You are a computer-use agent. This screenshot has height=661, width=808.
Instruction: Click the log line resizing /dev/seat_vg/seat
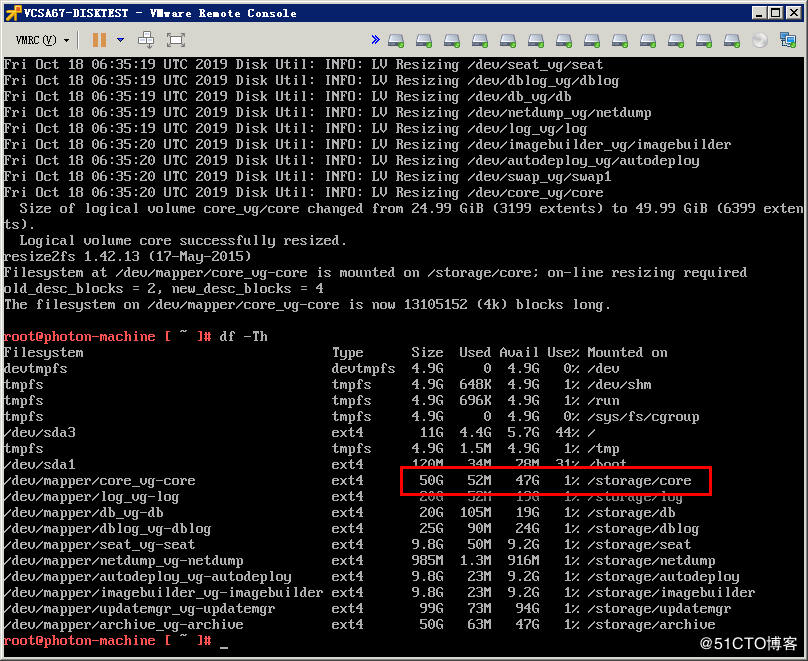tap(303, 65)
